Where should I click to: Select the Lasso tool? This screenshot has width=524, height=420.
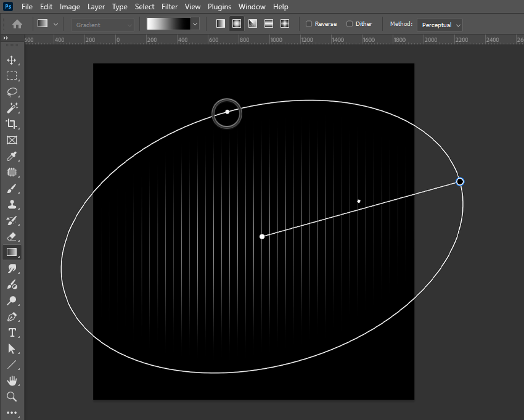(x=12, y=92)
